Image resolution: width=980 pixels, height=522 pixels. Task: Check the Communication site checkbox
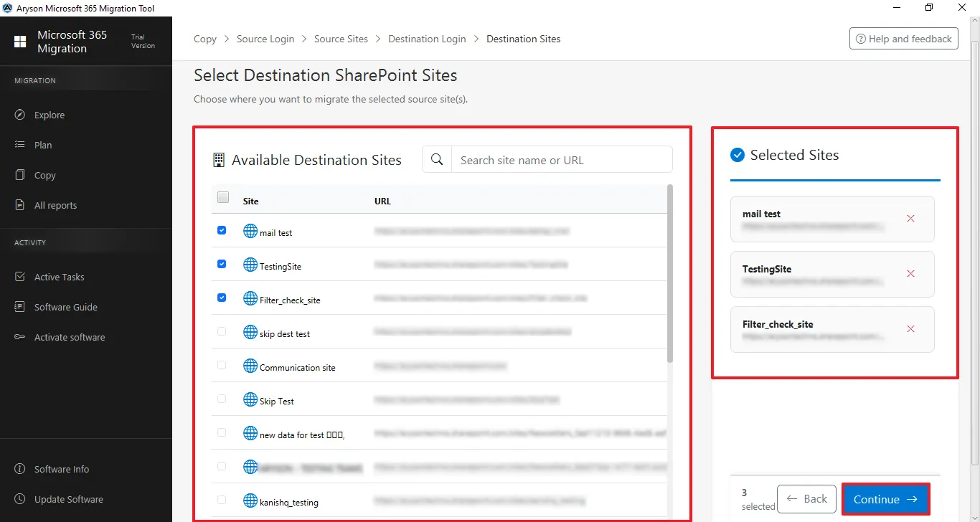click(x=222, y=365)
